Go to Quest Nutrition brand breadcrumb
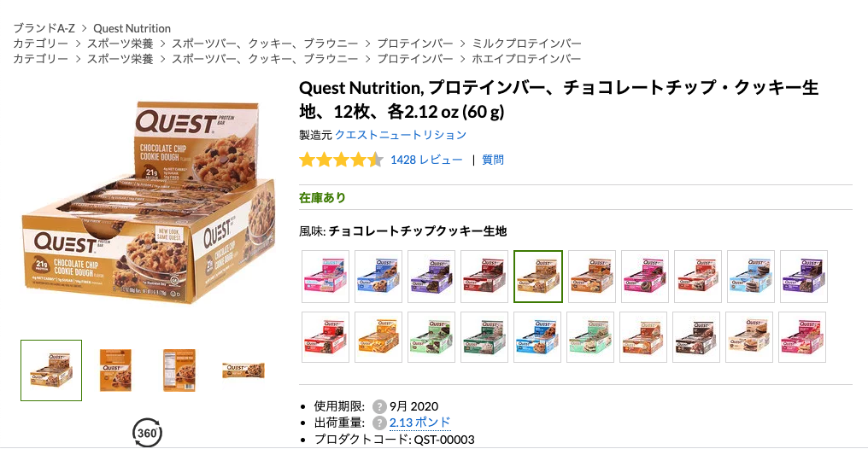868x449 pixels. pos(132,28)
